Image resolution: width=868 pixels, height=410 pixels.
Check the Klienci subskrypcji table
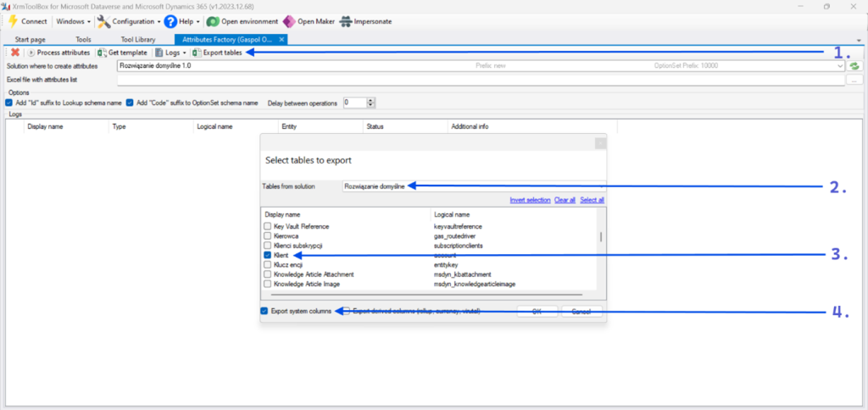click(268, 246)
